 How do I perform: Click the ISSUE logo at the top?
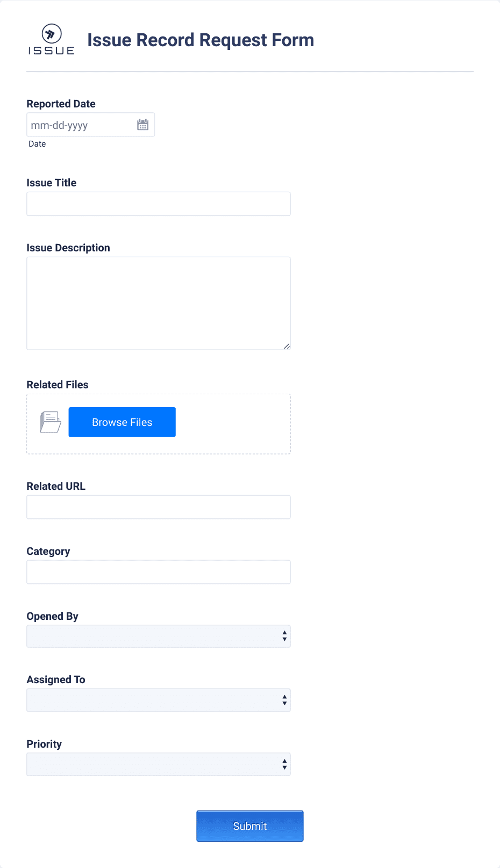point(51,39)
